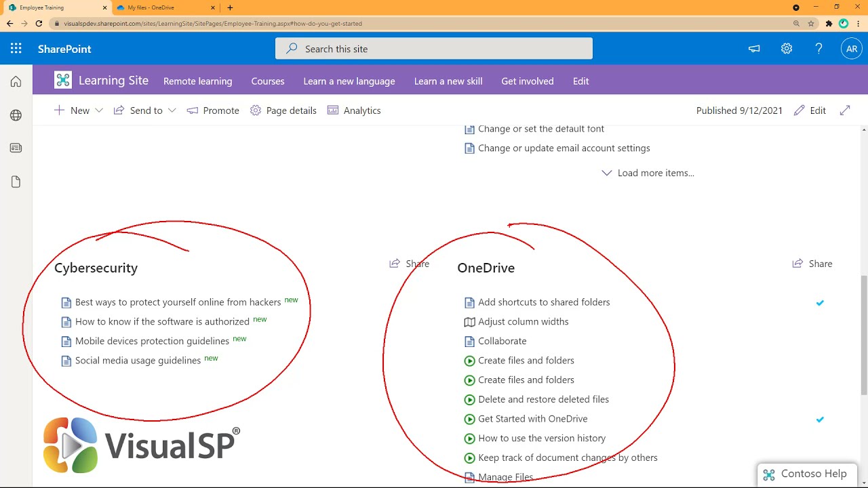Open Page details gear option
The width and height of the screenshot is (868, 488).
click(x=283, y=110)
